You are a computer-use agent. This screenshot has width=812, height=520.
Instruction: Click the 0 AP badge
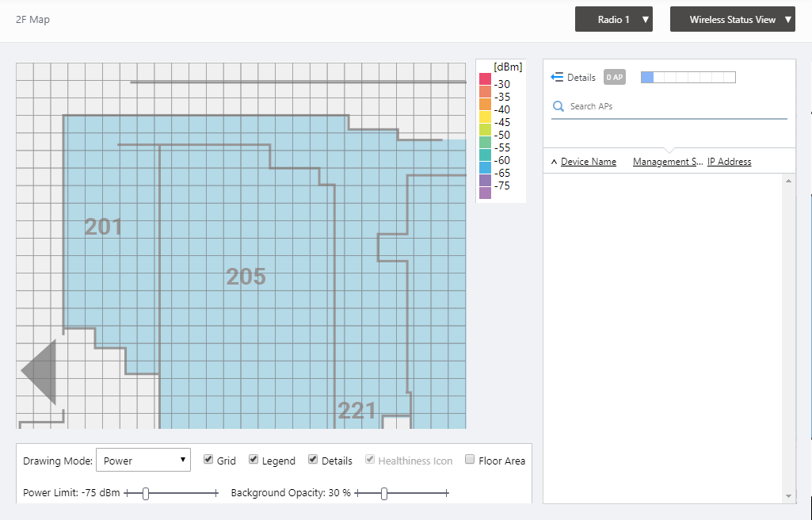click(x=615, y=77)
